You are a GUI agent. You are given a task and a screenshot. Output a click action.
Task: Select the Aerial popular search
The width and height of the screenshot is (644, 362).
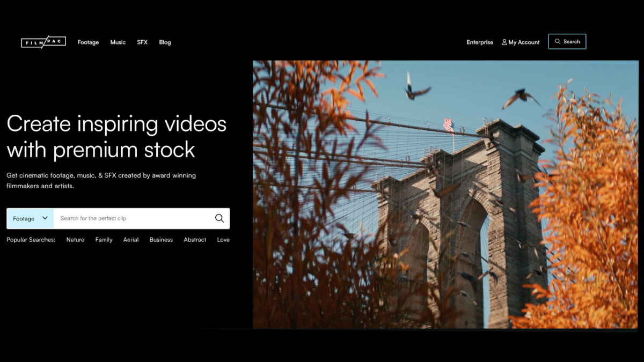[131, 240]
